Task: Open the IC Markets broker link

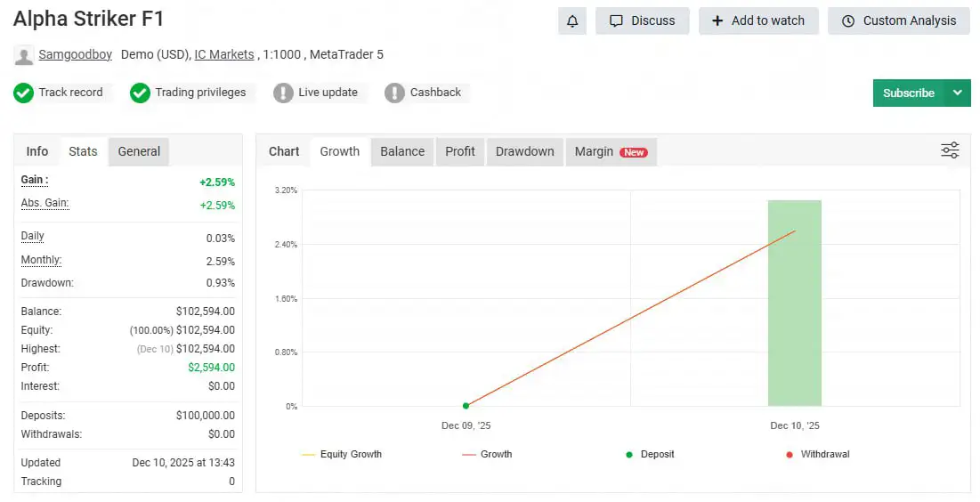Action: (223, 54)
